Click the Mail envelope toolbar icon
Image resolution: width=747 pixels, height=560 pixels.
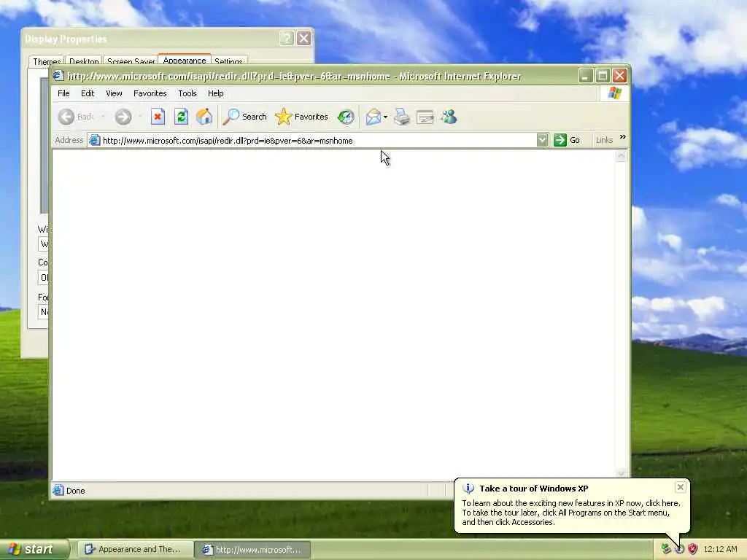coord(373,117)
